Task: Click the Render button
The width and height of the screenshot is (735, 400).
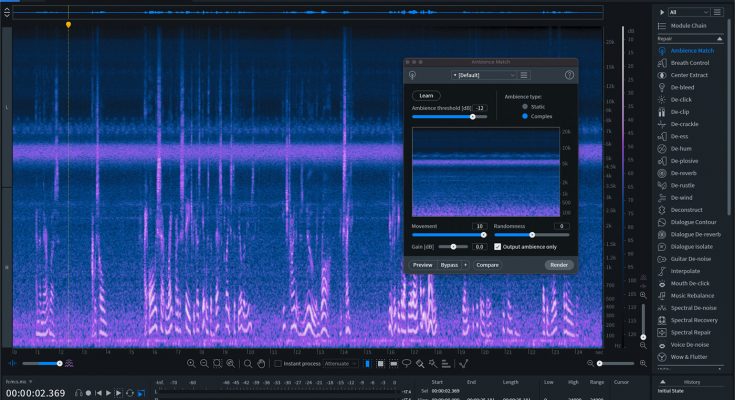Action: 559,265
